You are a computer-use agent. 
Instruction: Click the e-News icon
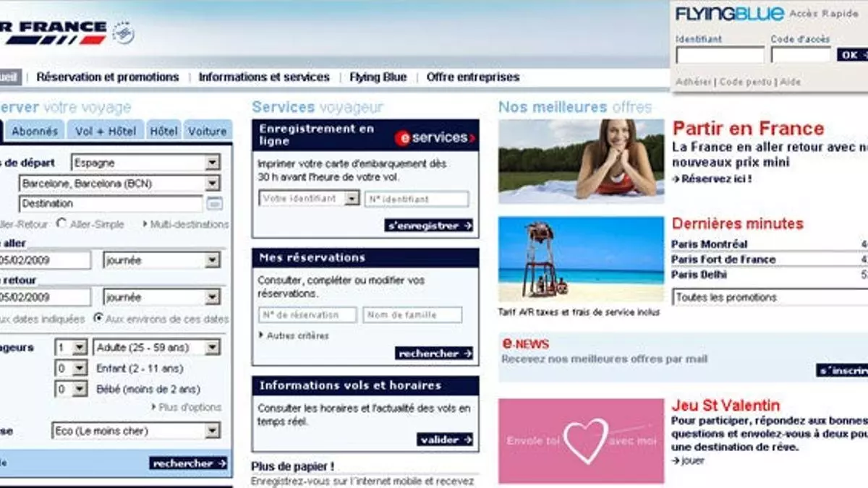coord(526,344)
